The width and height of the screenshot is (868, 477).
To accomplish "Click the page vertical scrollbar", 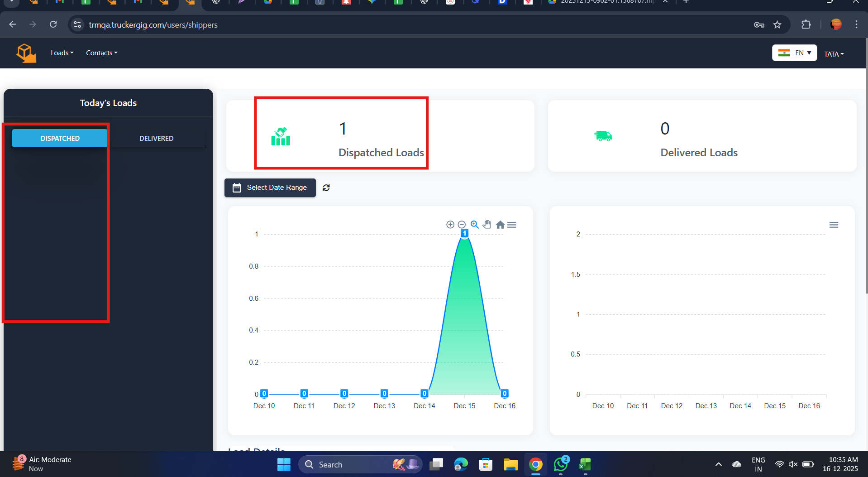I will [866, 165].
